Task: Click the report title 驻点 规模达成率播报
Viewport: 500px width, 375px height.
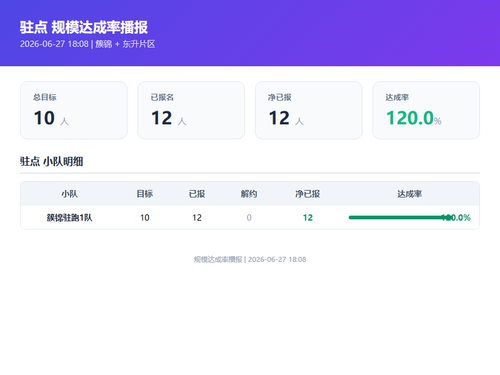Action: coord(84,27)
